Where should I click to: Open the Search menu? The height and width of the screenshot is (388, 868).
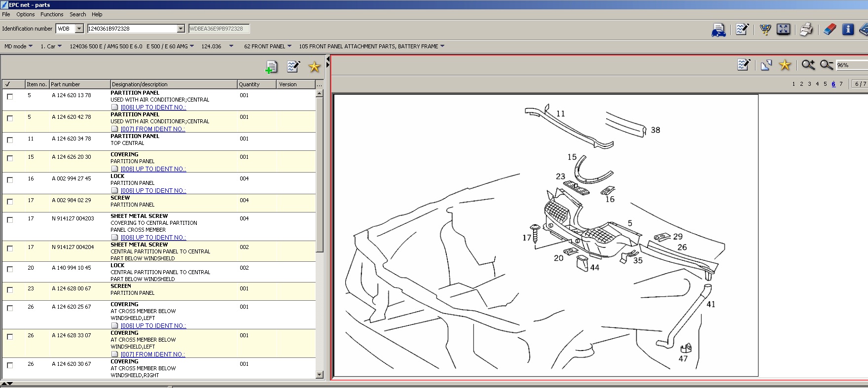tap(77, 14)
